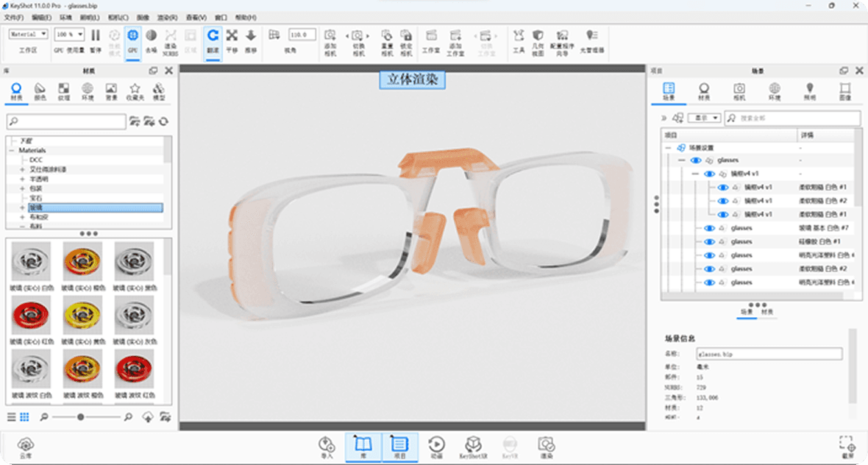Toggle visibility of the glasses 玻璃 item
Image resolution: width=868 pixels, height=465 pixels.
click(x=709, y=228)
